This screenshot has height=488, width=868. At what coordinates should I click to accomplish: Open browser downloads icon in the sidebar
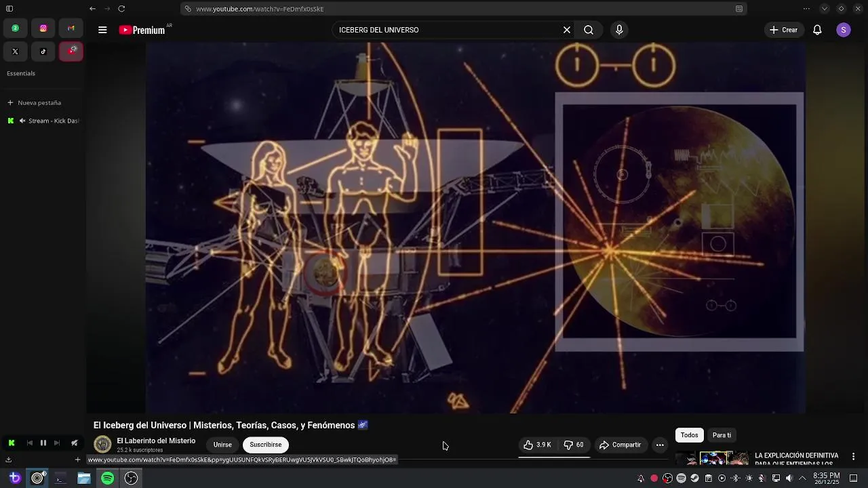coord(8,460)
